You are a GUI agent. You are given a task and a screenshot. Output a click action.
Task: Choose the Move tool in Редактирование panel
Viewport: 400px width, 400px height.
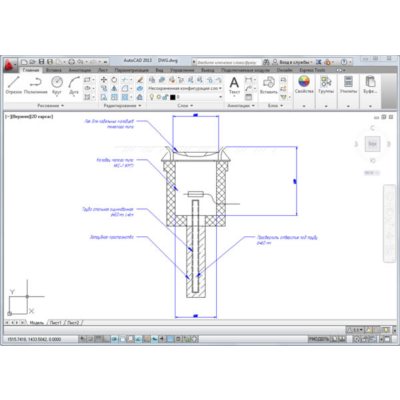[104, 80]
